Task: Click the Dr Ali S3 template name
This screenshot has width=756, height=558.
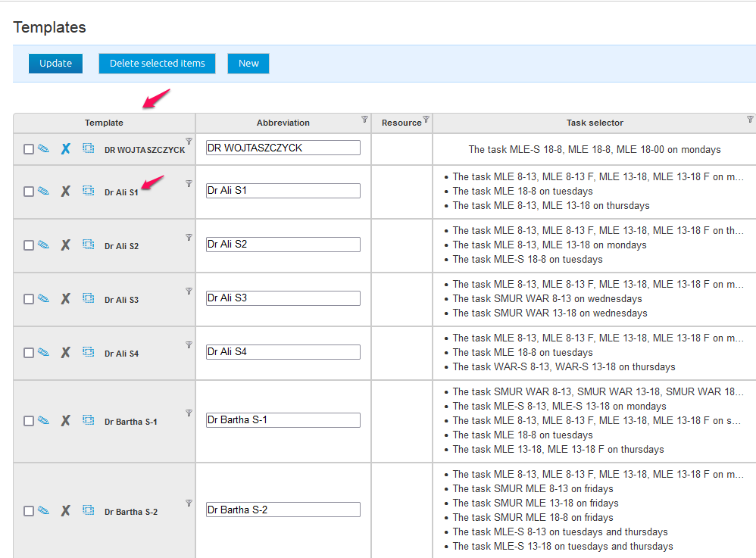Action: (121, 300)
